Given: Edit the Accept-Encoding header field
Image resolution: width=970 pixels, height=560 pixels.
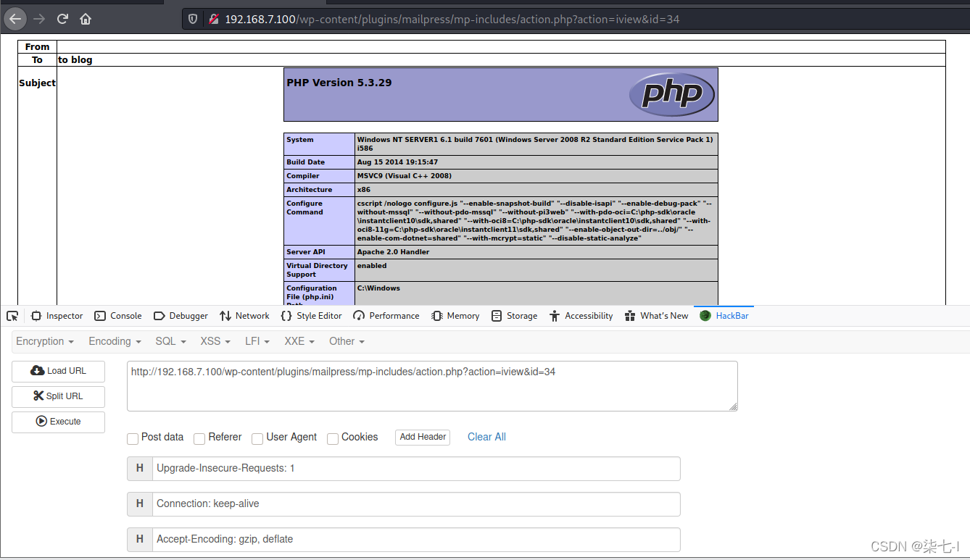Looking at the screenshot, I should [x=416, y=540].
